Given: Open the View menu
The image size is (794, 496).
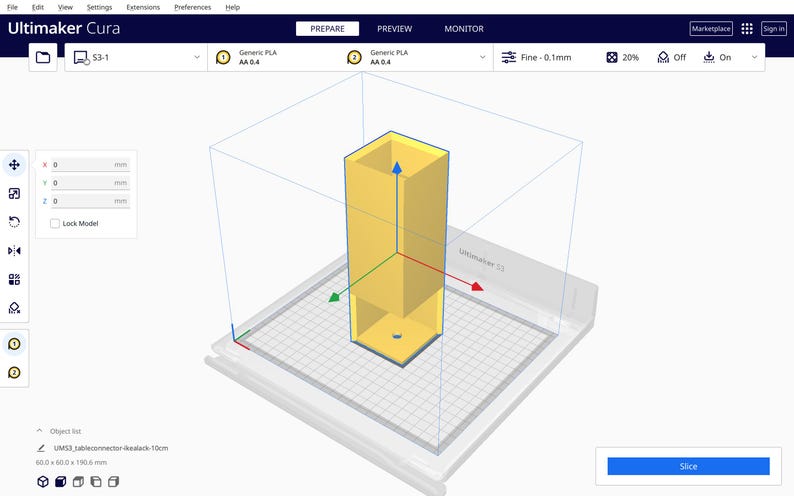Looking at the screenshot, I should pos(65,7).
